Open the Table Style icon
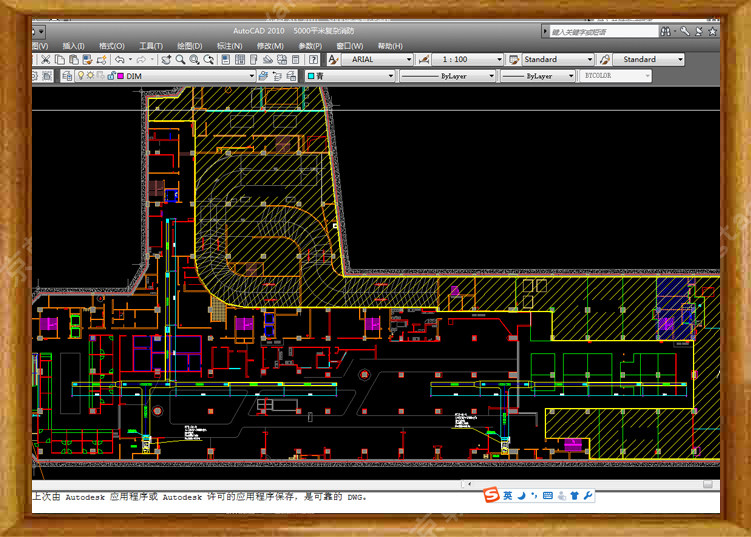 [514, 59]
